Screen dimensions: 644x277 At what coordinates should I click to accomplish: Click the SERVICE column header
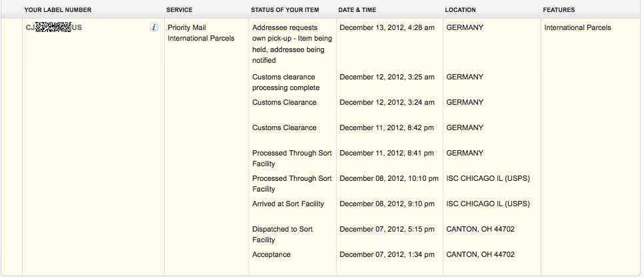(179, 9)
